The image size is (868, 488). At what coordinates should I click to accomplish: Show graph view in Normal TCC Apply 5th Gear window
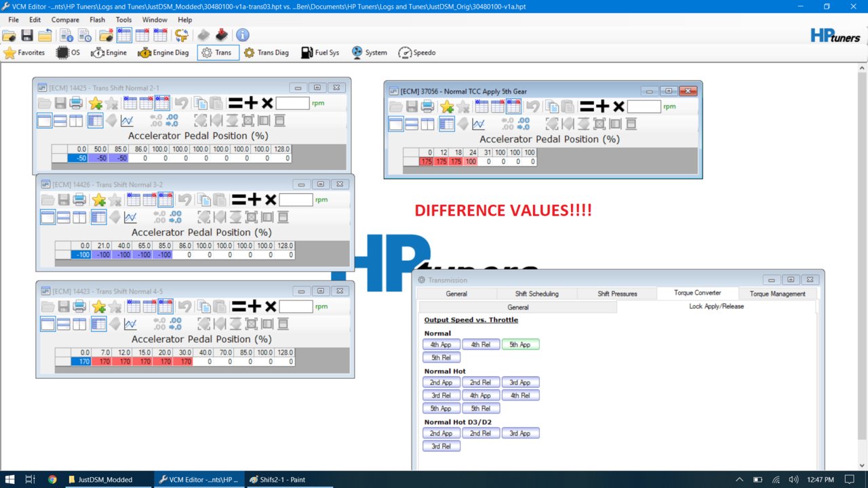click(x=478, y=123)
